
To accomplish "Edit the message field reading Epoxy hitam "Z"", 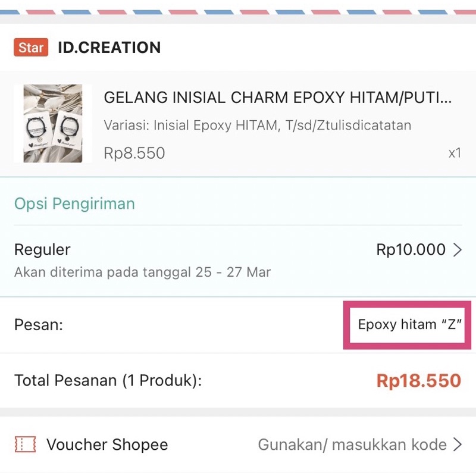I will (410, 325).
